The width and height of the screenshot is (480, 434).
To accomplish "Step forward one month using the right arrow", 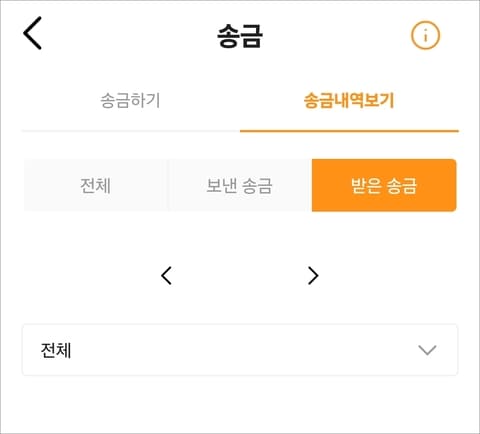I will (313, 276).
